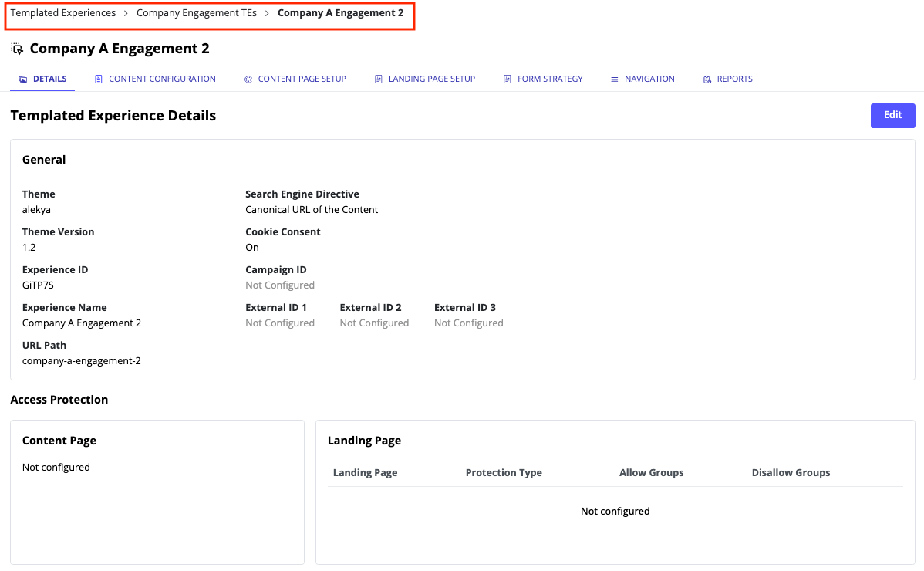Click the Edit button
The width and height of the screenshot is (924, 571).
[892, 115]
